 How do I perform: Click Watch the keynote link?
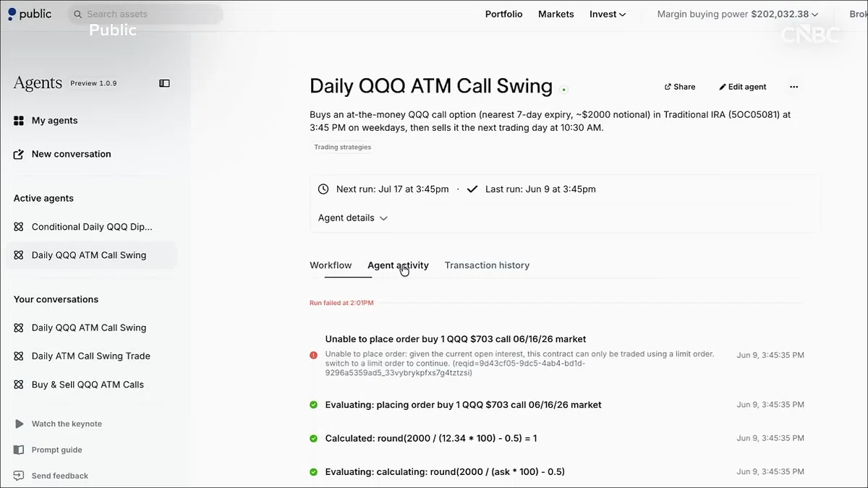[67, 424]
